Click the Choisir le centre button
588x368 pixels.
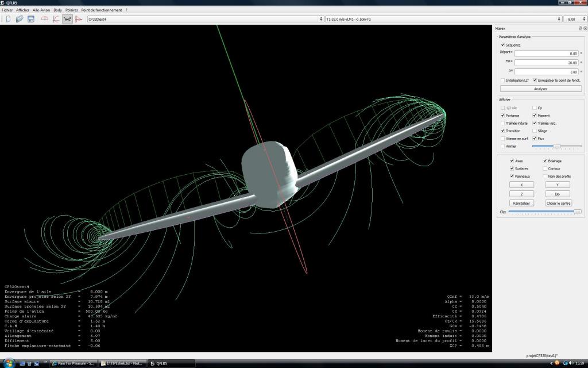pos(559,203)
